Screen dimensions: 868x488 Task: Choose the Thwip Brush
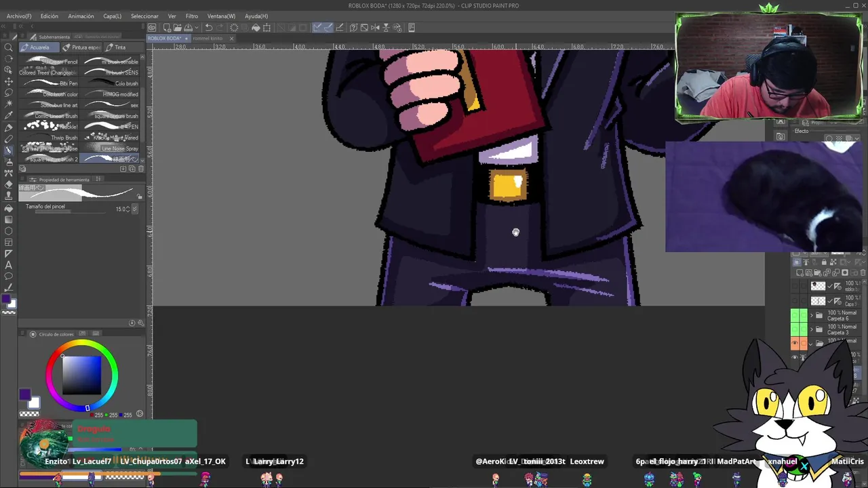point(50,138)
